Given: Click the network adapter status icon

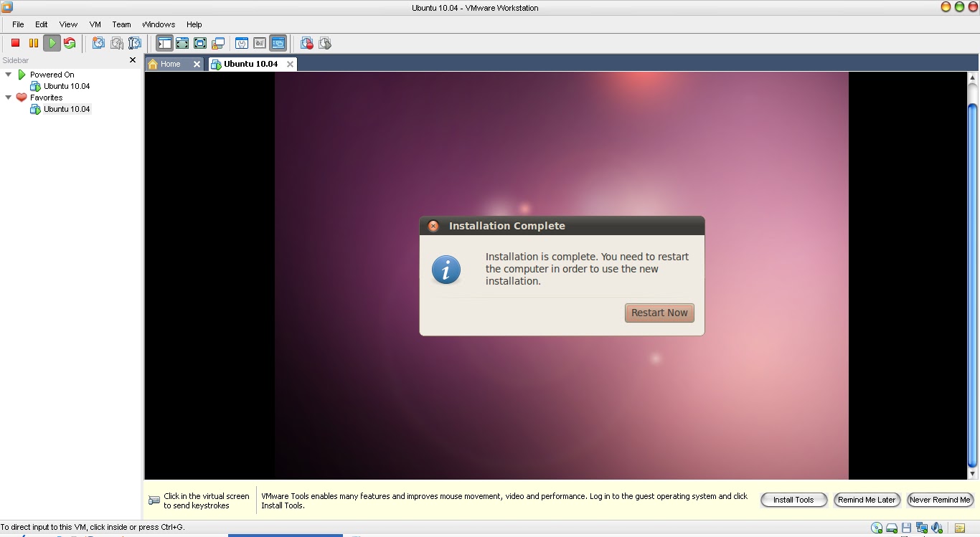Looking at the screenshot, I should [922, 528].
